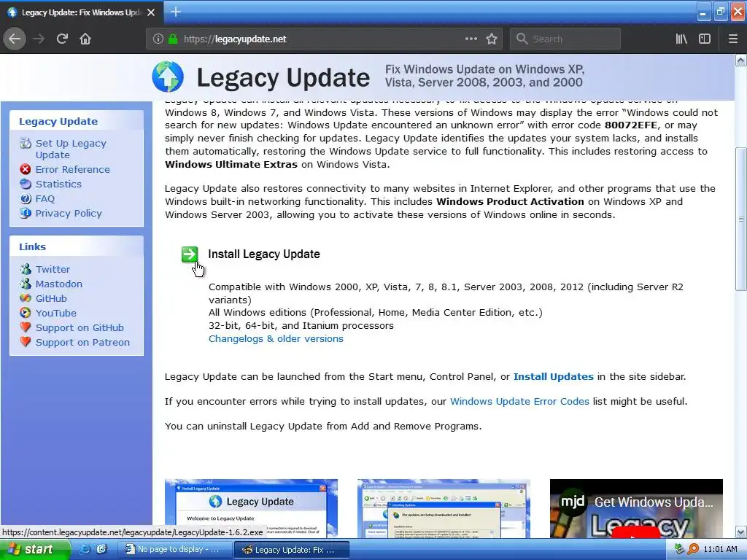The width and height of the screenshot is (747, 560).
Task: Switch to No page to display window
Action: 174,550
